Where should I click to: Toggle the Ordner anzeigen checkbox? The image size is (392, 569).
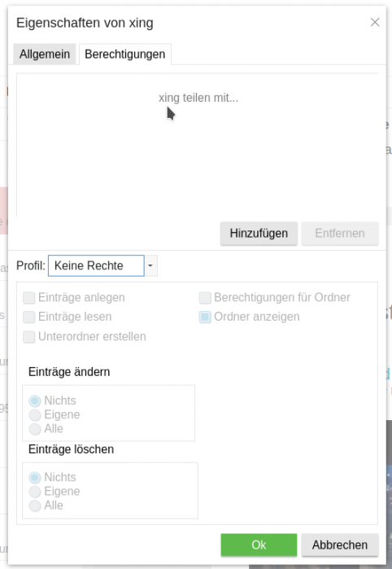[x=205, y=317]
